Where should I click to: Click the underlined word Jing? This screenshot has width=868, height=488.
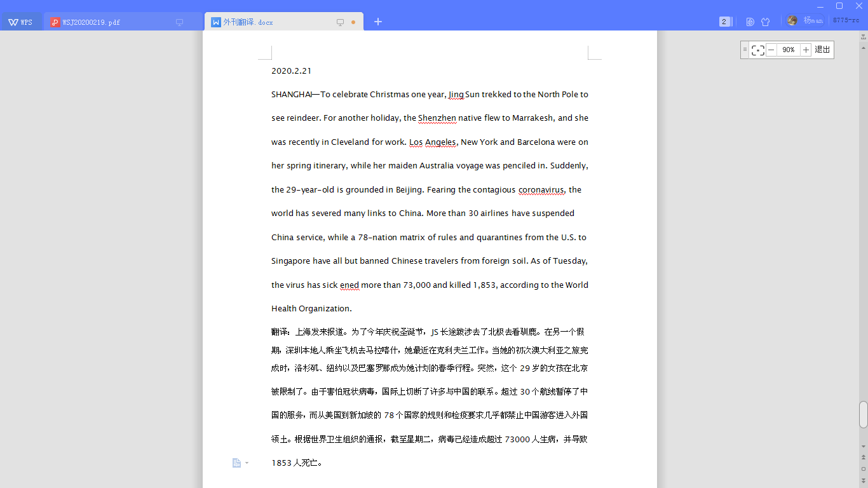point(456,95)
